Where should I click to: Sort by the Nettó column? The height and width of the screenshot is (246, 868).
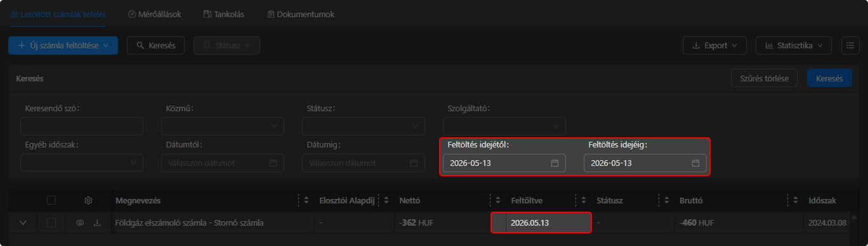(x=498, y=200)
